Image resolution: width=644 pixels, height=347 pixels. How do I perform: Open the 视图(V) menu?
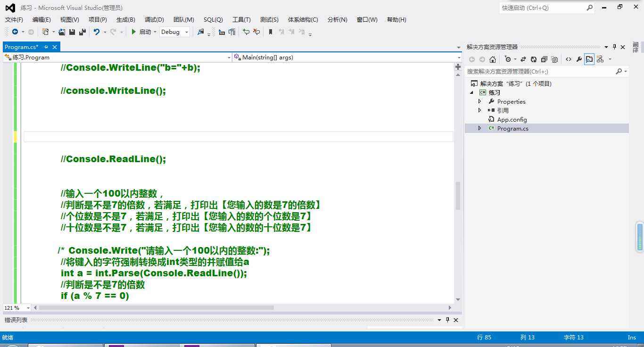coord(70,19)
